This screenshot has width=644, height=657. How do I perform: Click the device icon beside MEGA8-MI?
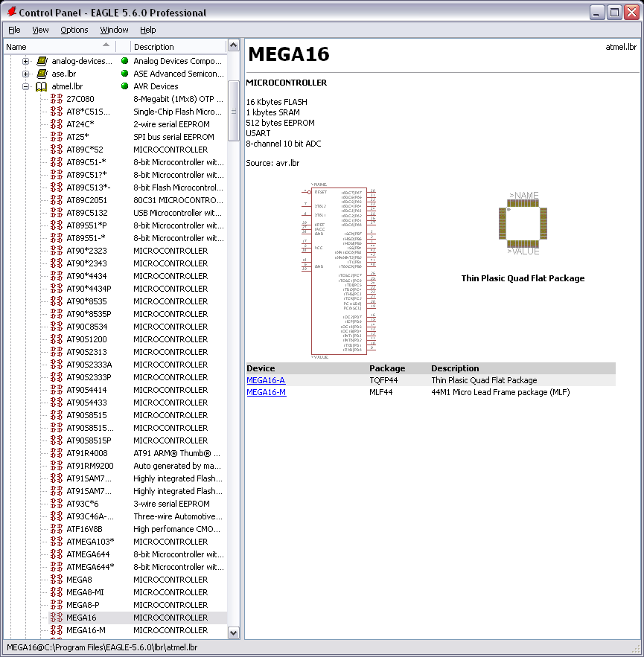click(56, 592)
